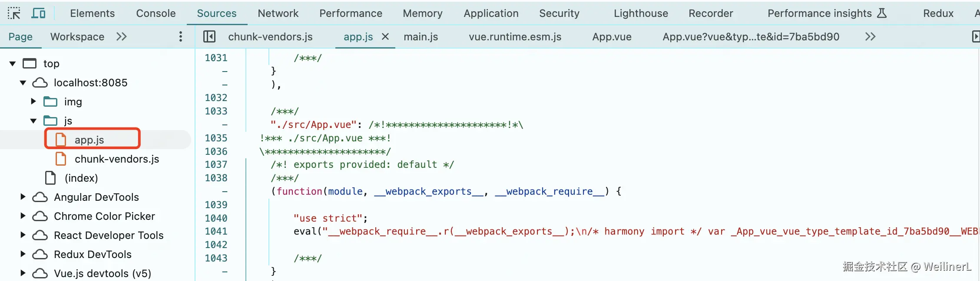Expand the Angular DevTools node
The image size is (980, 281).
tap(23, 197)
